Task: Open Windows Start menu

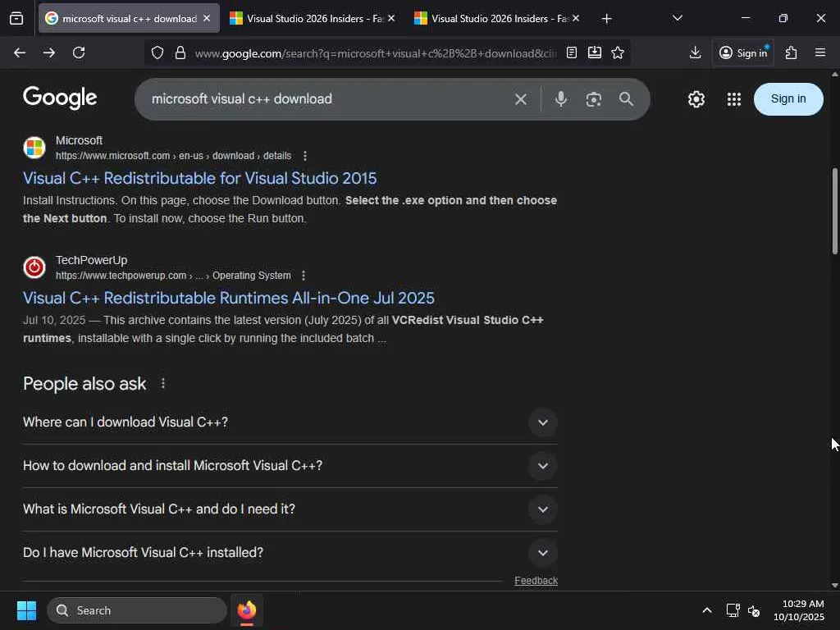Action: 26,610
